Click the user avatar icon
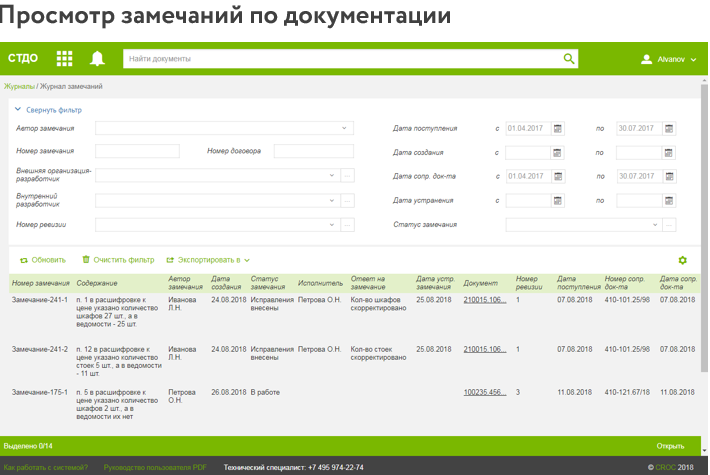Viewport: 710px width, 475px height. coord(646,59)
